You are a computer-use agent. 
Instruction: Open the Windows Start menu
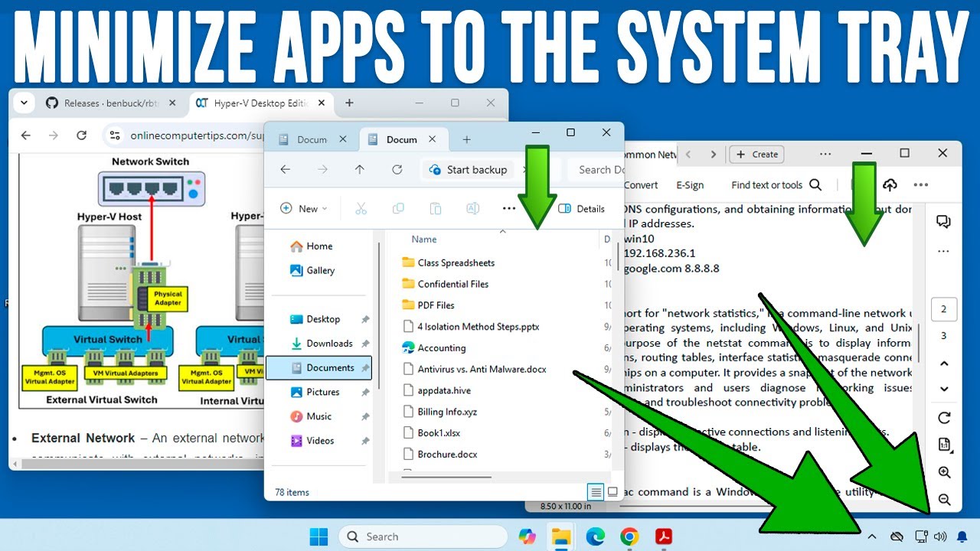pos(318,536)
